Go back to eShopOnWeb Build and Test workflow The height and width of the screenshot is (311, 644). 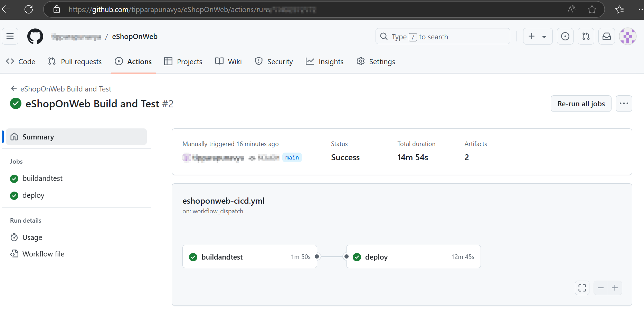[61, 89]
